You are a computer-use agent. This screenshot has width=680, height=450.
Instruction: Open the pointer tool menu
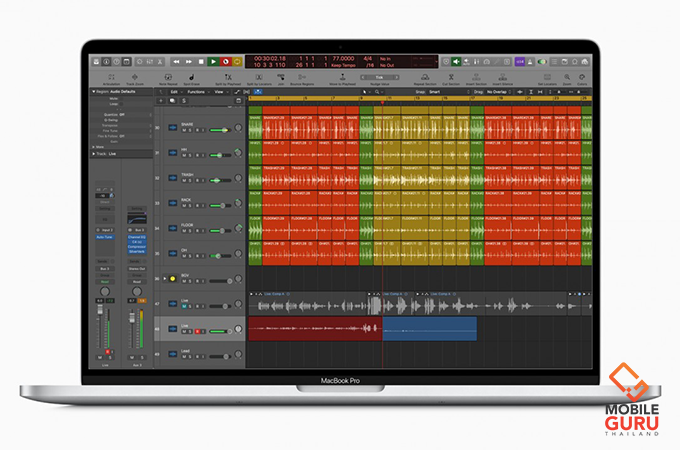(366, 92)
